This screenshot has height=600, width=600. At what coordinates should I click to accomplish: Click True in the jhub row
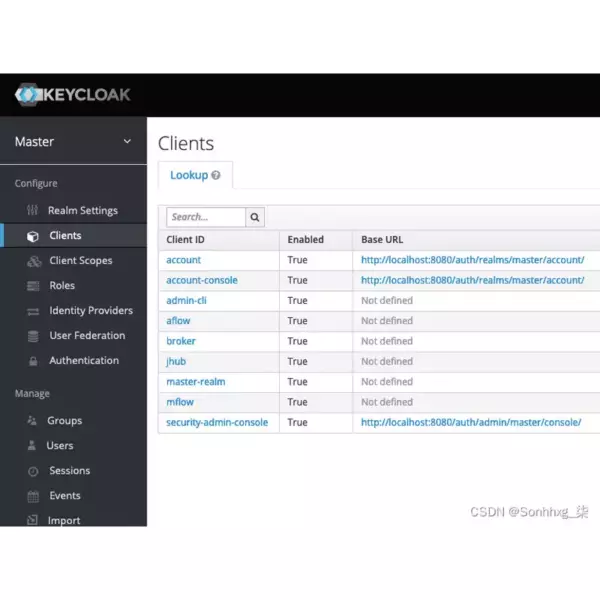pos(297,361)
